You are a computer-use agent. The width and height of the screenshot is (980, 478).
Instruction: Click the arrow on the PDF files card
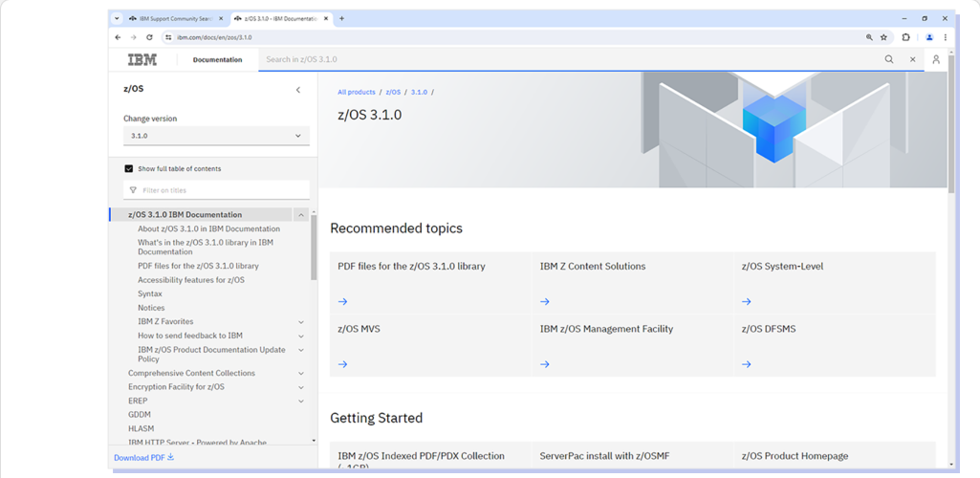pyautogui.click(x=342, y=301)
